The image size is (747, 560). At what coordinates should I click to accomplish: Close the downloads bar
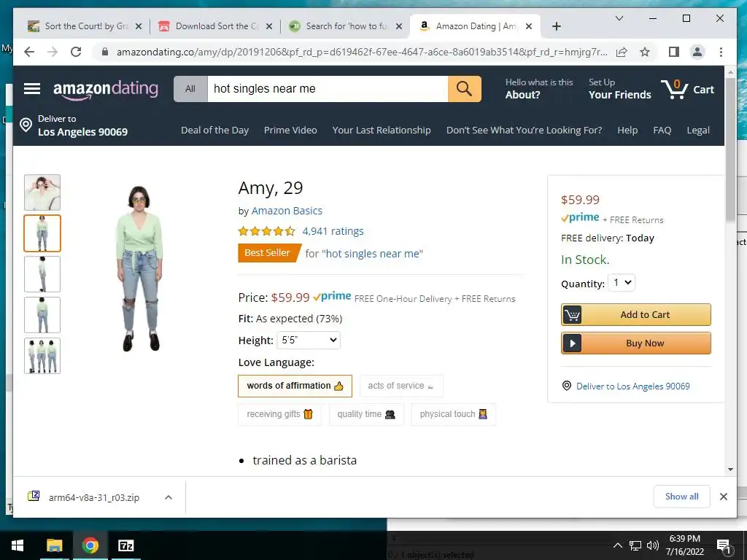pyautogui.click(x=723, y=497)
